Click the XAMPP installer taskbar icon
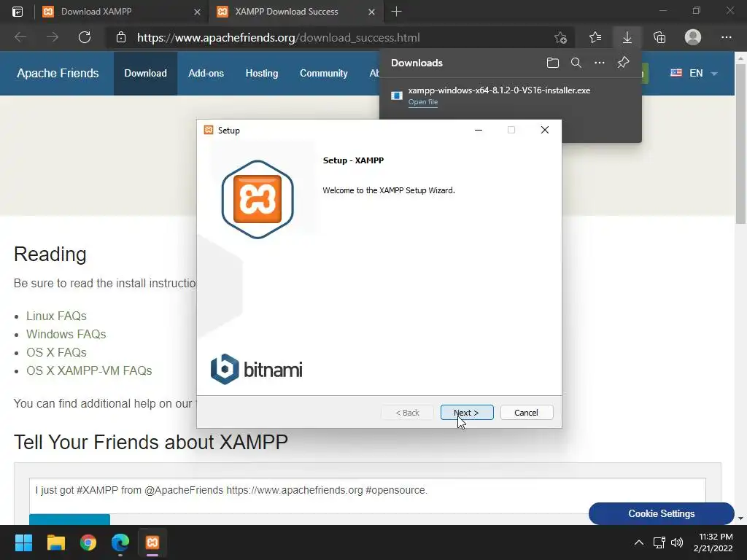The height and width of the screenshot is (560, 747). point(152,542)
